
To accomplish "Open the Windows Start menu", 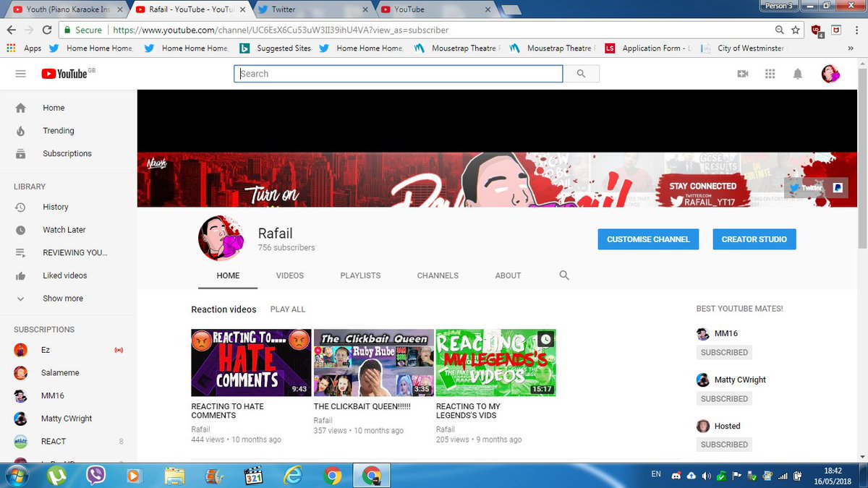I will click(16, 475).
